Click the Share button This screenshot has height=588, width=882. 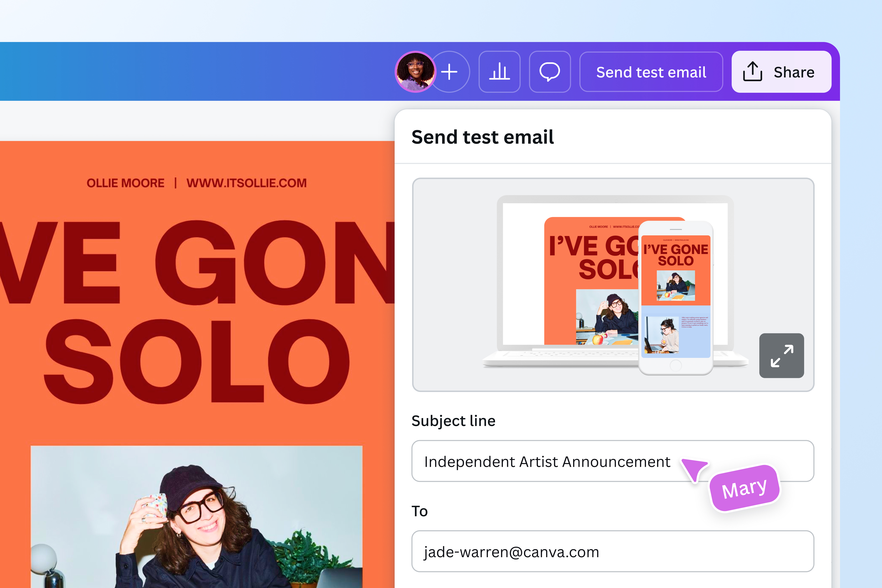(x=782, y=72)
